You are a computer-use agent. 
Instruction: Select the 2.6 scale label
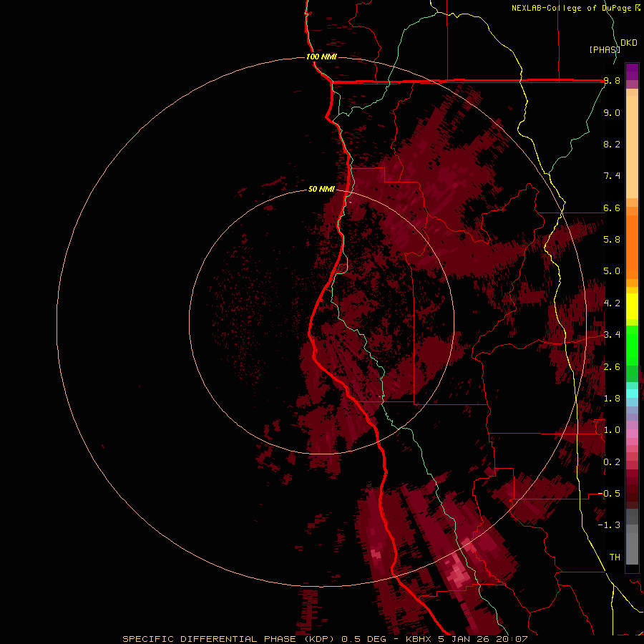(x=612, y=366)
